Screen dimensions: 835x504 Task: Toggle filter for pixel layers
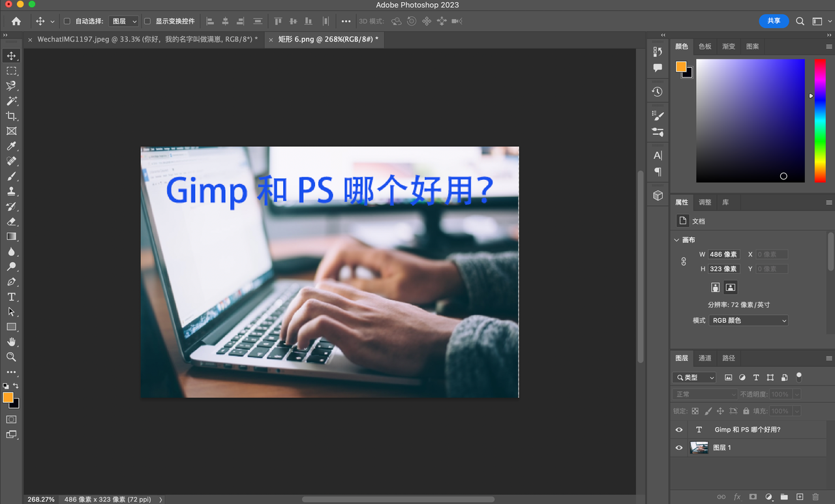click(x=729, y=378)
